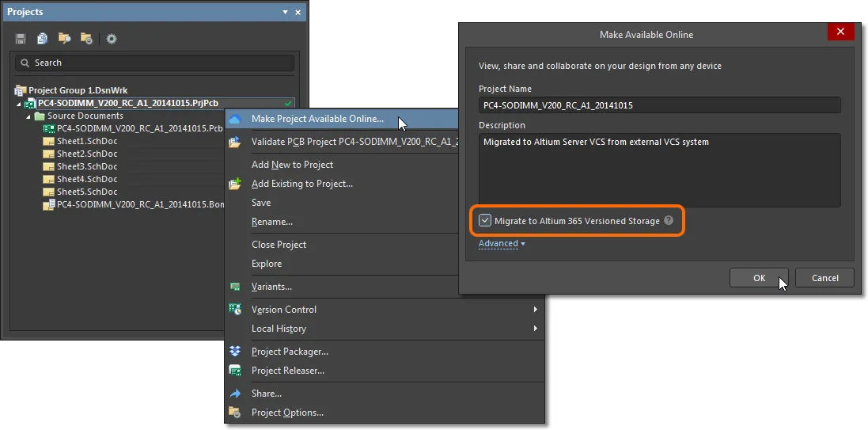
Task: Choose Project Packager
Action: pyautogui.click(x=290, y=352)
